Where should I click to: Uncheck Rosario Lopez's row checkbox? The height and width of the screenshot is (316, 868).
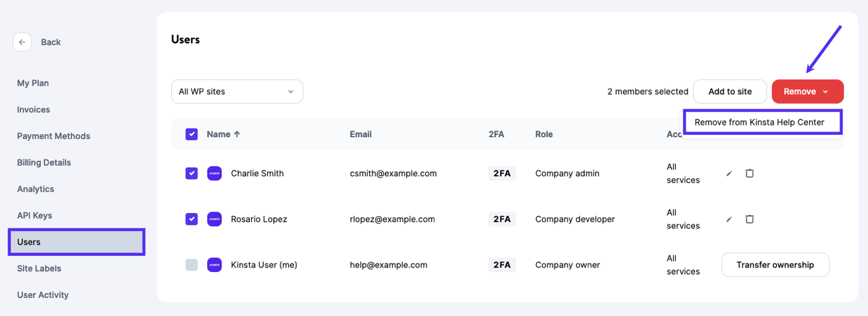click(x=192, y=219)
